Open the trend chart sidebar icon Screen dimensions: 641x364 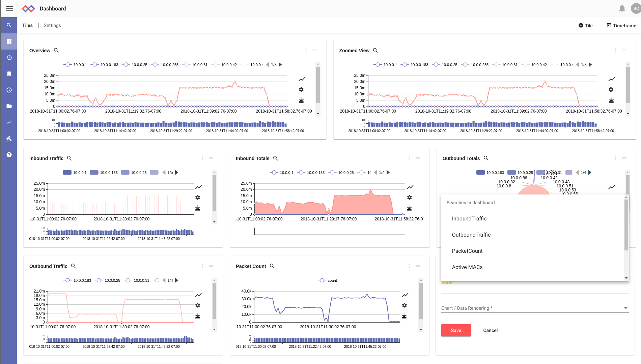(9, 122)
